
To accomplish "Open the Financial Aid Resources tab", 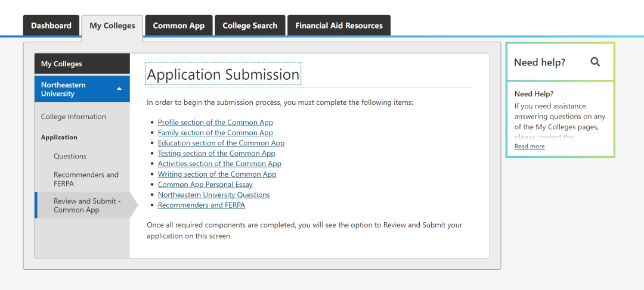I will [339, 26].
